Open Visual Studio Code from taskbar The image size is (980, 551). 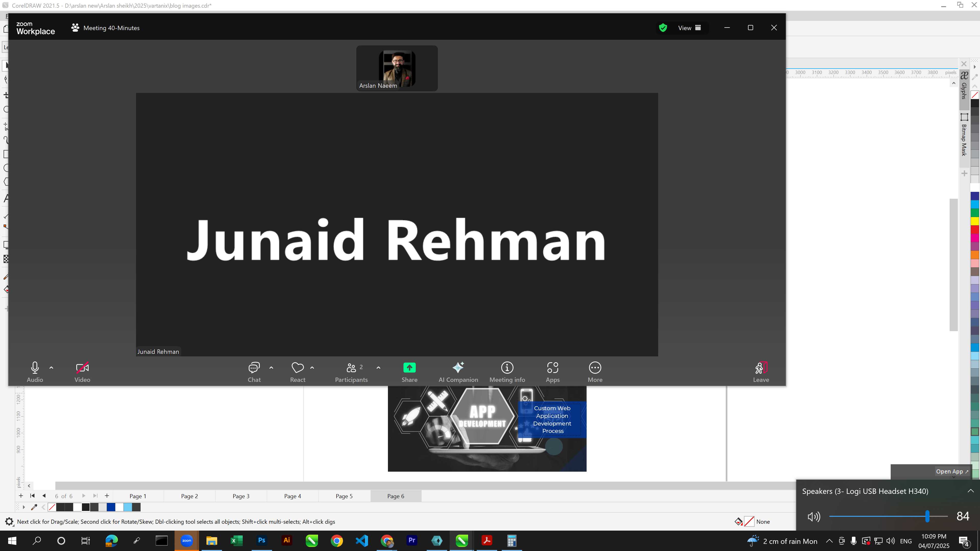point(362,540)
